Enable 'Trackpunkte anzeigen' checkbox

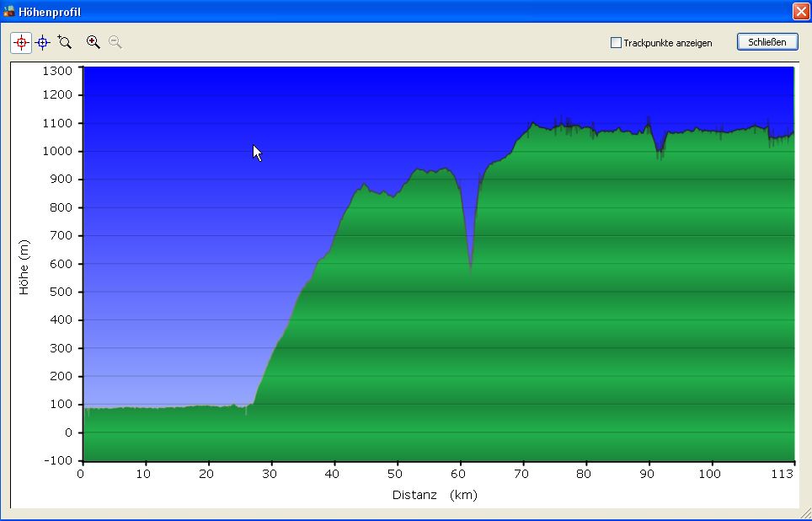point(616,43)
